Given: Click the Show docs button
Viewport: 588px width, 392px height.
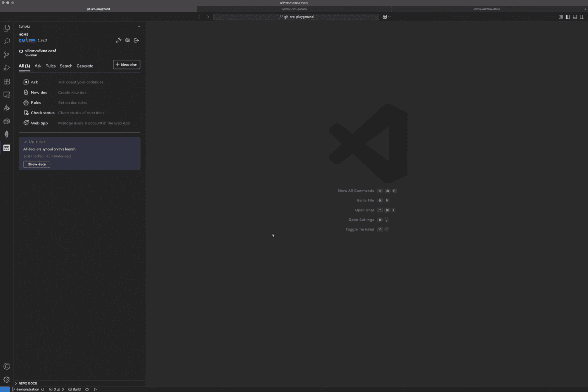Looking at the screenshot, I should [37, 164].
